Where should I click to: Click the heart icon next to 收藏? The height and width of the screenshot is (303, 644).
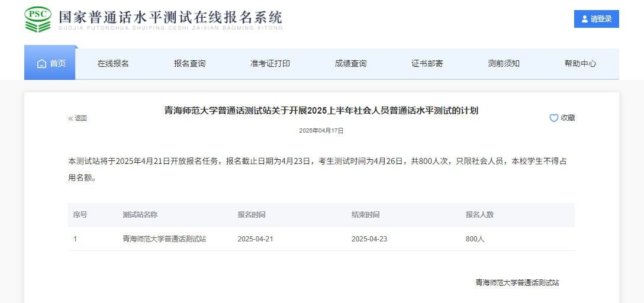(x=553, y=118)
